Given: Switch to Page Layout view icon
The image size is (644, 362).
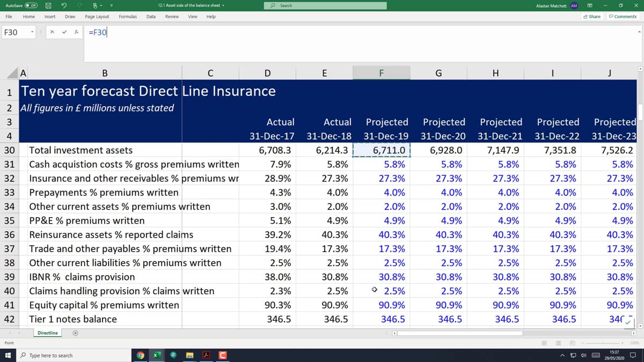Looking at the screenshot, I should pos(559,343).
